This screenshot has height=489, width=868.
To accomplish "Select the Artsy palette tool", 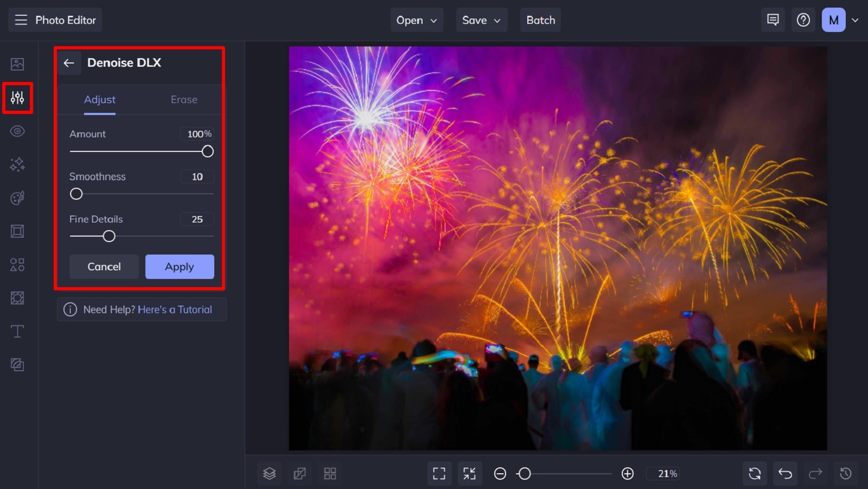I will 17,198.
